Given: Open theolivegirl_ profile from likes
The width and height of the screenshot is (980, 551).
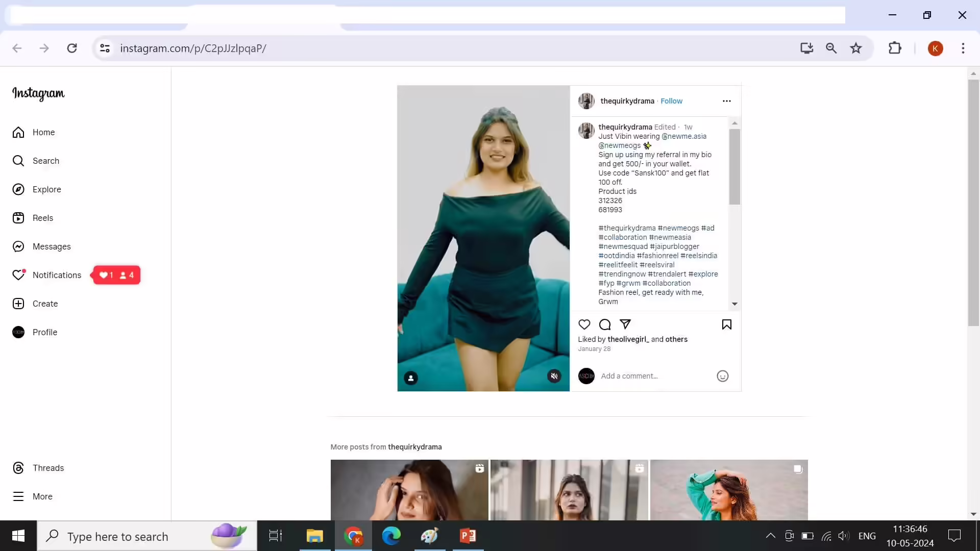Looking at the screenshot, I should (628, 339).
